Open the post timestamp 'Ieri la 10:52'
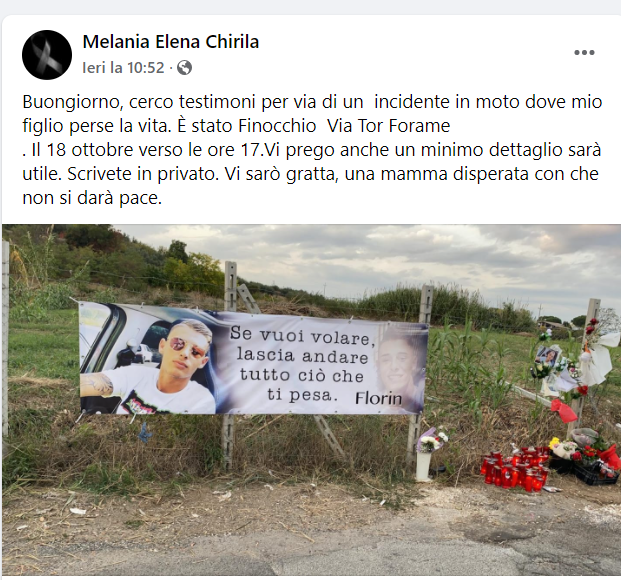The height and width of the screenshot is (580, 621). (123, 68)
